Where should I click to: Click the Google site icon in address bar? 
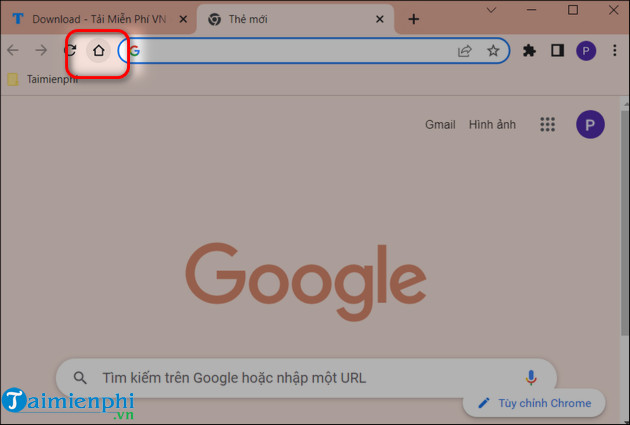(135, 51)
